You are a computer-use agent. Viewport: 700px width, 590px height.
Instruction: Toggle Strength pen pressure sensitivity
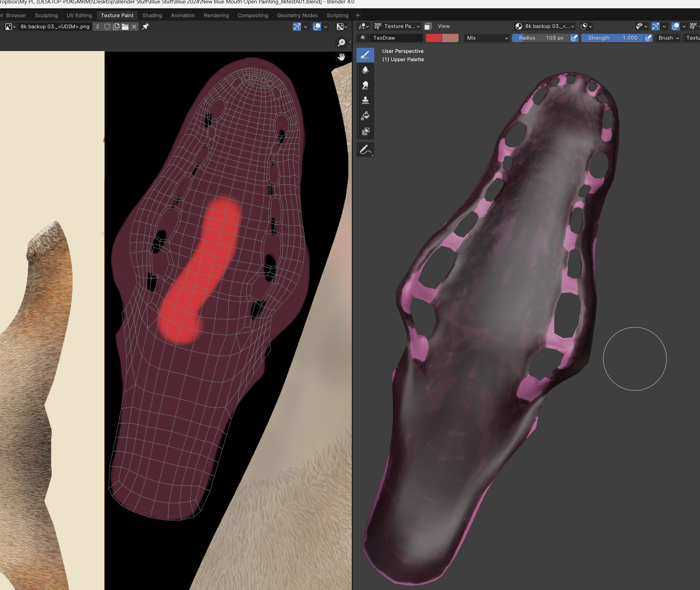tap(649, 38)
